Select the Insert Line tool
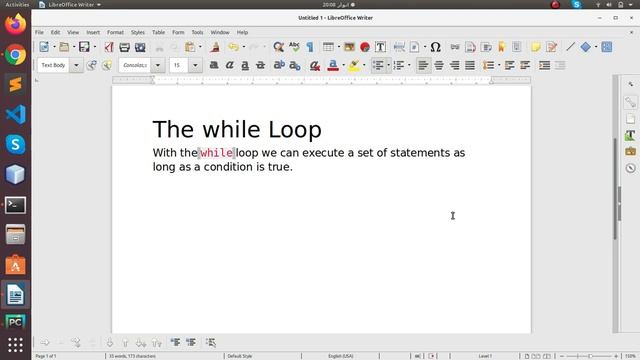 click(x=570, y=47)
